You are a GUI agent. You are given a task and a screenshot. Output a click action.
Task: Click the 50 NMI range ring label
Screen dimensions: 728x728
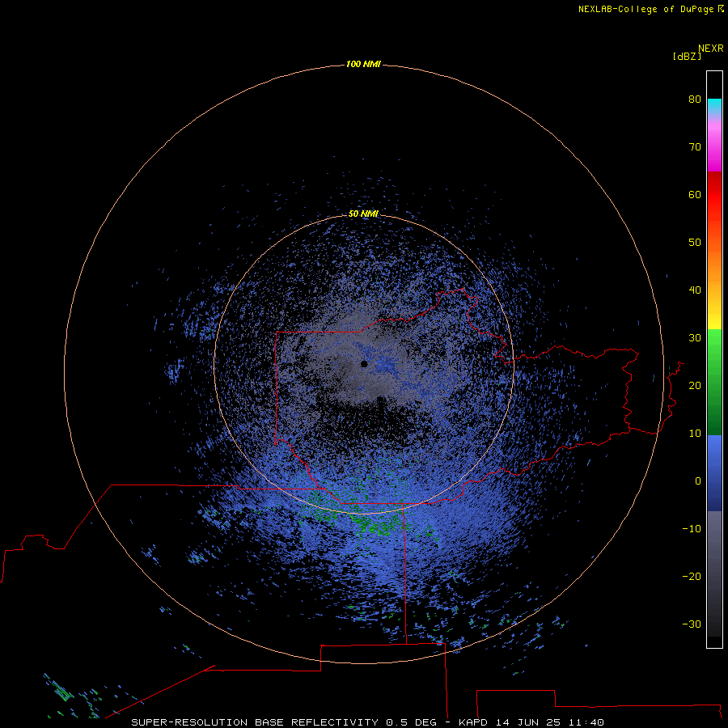(363, 214)
